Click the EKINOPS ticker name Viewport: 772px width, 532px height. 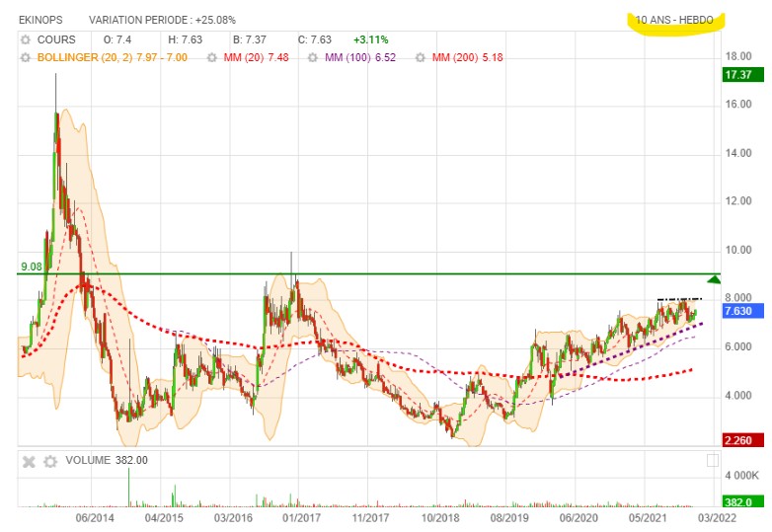coord(40,20)
